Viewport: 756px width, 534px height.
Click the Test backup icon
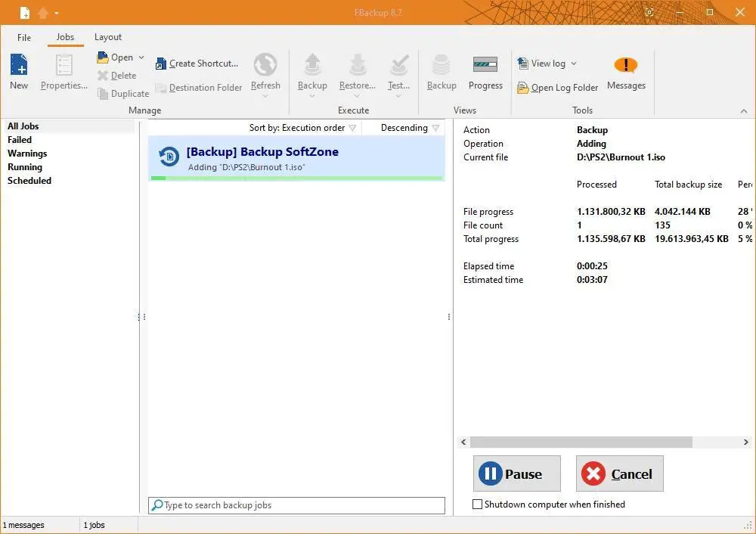[398, 65]
